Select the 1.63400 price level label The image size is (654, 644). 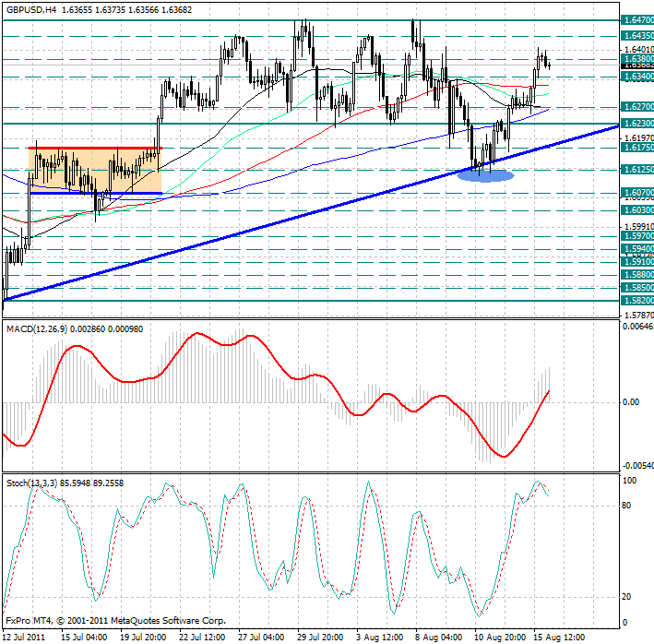click(x=637, y=78)
